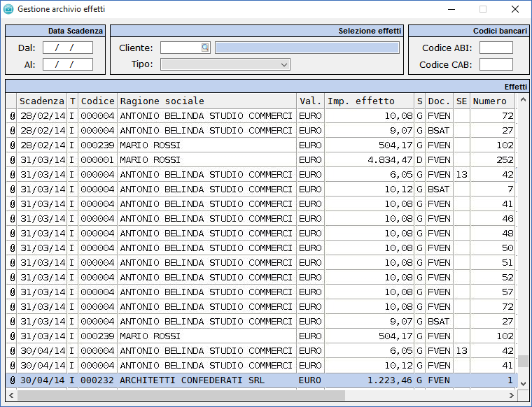Click the Val. column header
Screen dimensions: 532x407
(310, 101)
